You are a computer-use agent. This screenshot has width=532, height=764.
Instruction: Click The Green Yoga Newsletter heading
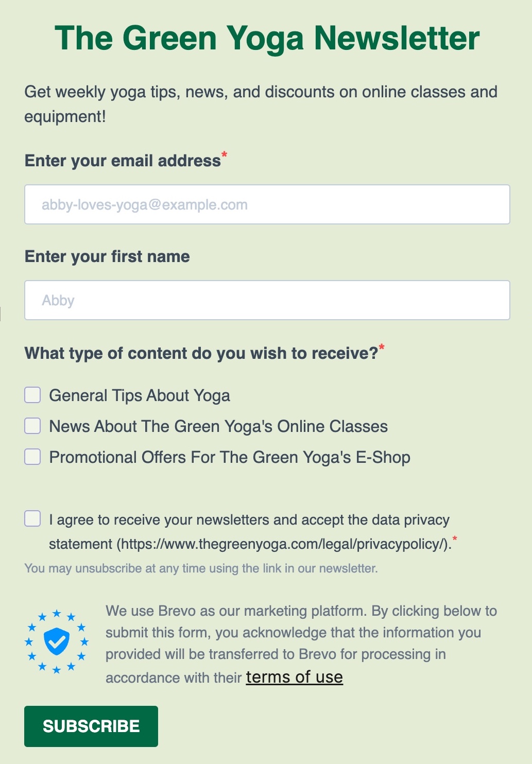pos(267,38)
